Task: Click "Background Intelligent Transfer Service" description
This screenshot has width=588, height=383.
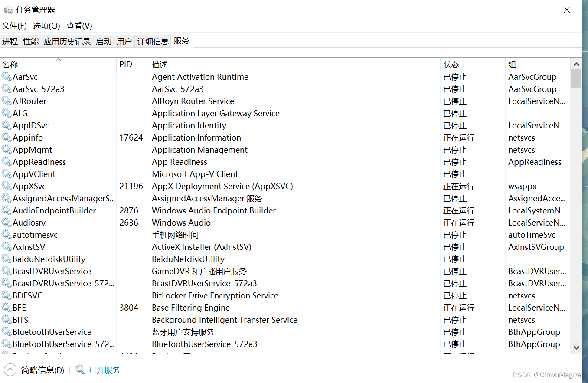Action: coord(225,320)
